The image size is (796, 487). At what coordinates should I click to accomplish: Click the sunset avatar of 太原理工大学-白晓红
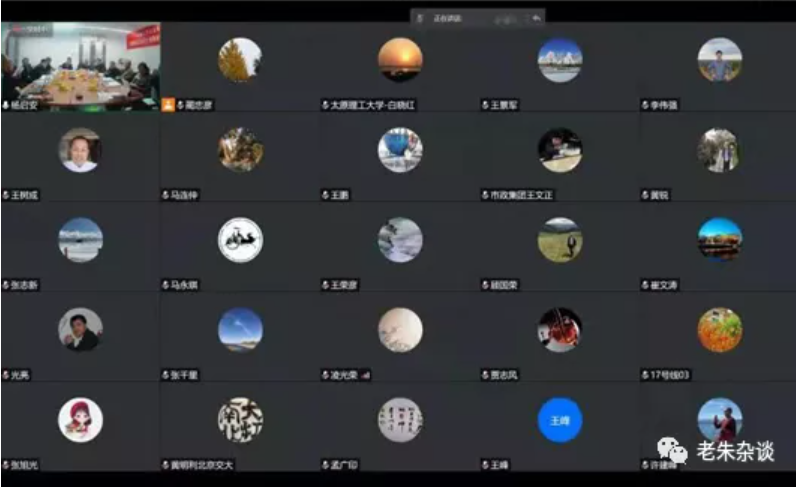coord(400,60)
